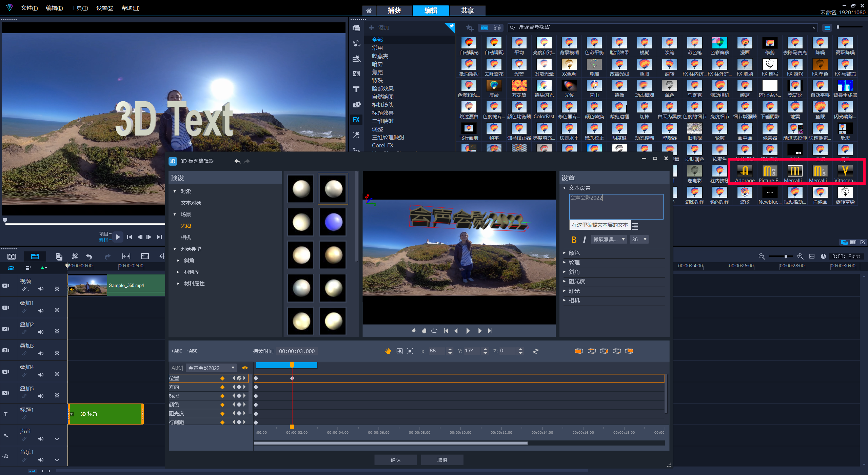Toggle Italic formatting in text settings
868x475 pixels.
[x=584, y=240]
